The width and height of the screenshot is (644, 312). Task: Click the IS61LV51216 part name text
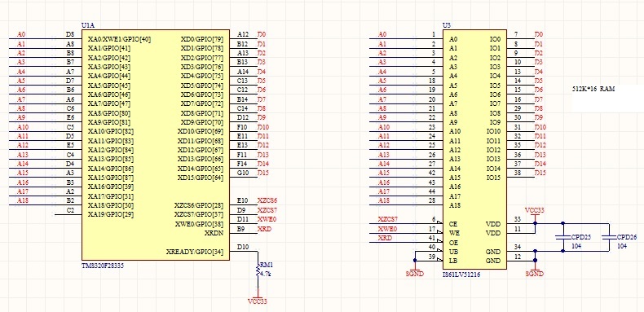[x=461, y=275]
